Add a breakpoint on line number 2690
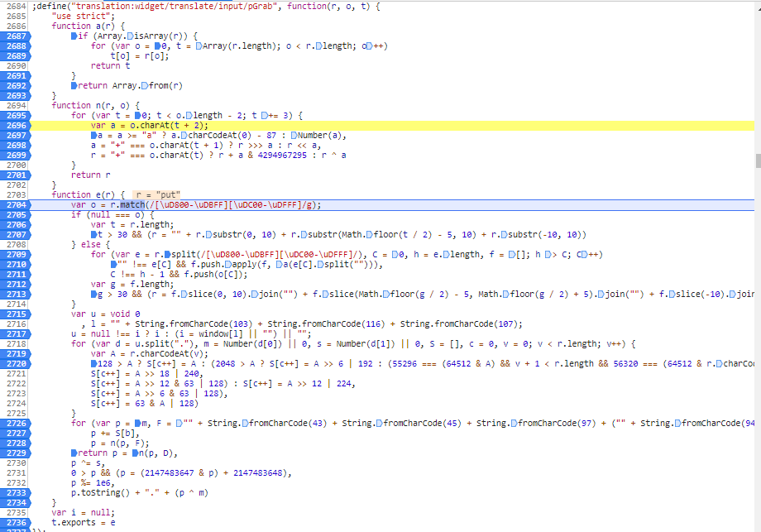The image size is (761, 532). [17, 65]
